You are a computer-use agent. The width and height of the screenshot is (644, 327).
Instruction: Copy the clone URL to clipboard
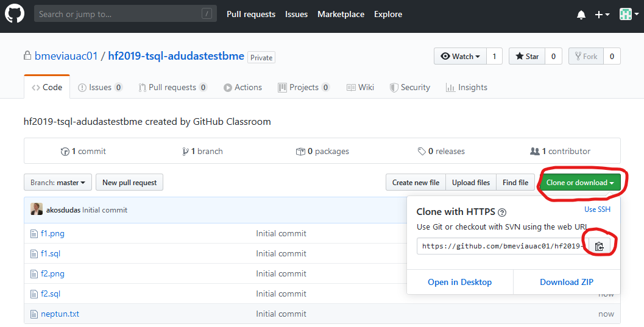[599, 246]
